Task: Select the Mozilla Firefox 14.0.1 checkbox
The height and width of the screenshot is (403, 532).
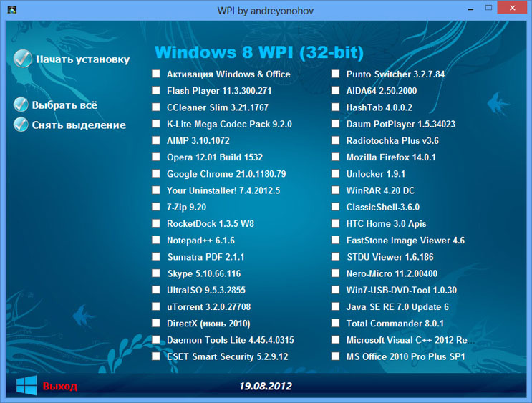Action: click(336, 157)
